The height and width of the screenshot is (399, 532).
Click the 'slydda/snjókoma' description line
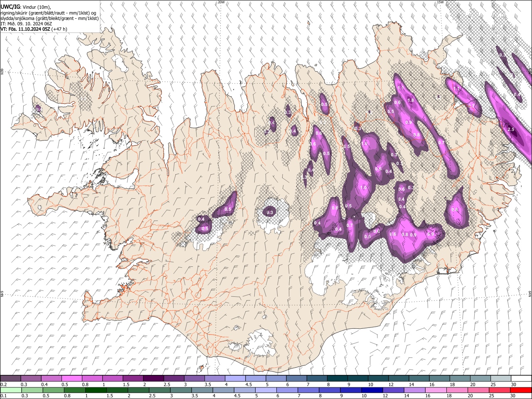point(49,18)
